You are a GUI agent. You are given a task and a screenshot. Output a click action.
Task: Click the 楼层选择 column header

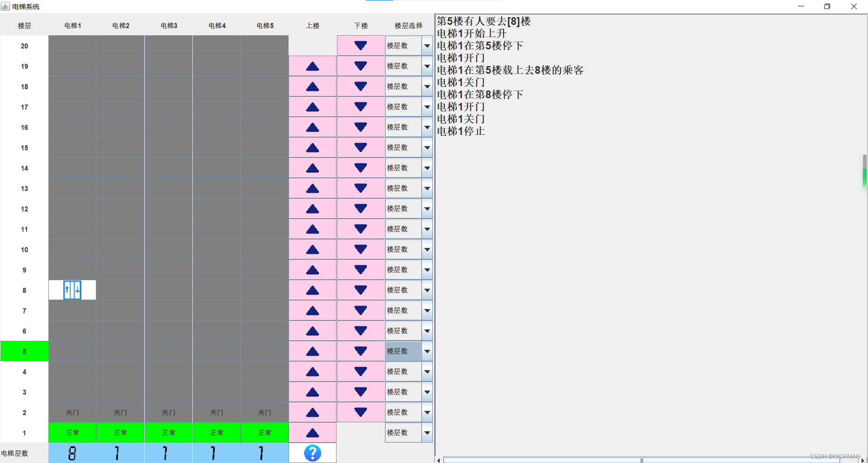[408, 26]
